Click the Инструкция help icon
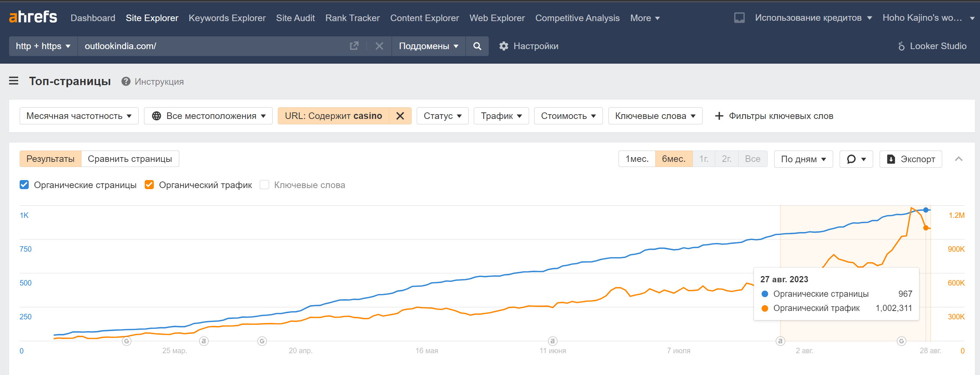 click(126, 81)
